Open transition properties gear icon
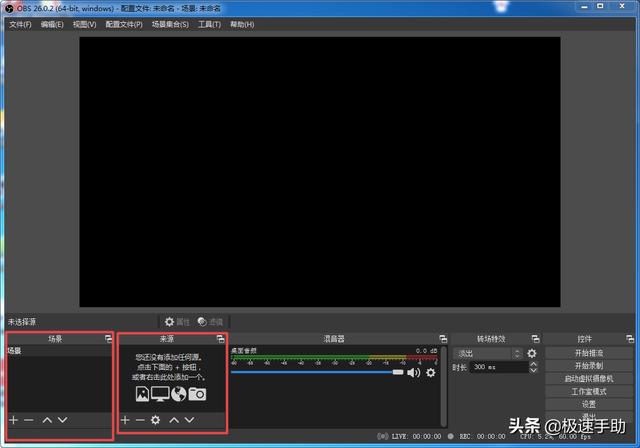The width and height of the screenshot is (640, 448). point(532,353)
